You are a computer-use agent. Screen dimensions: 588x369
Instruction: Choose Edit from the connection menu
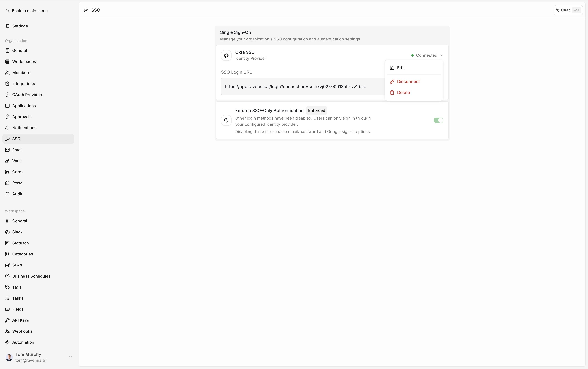(414, 68)
